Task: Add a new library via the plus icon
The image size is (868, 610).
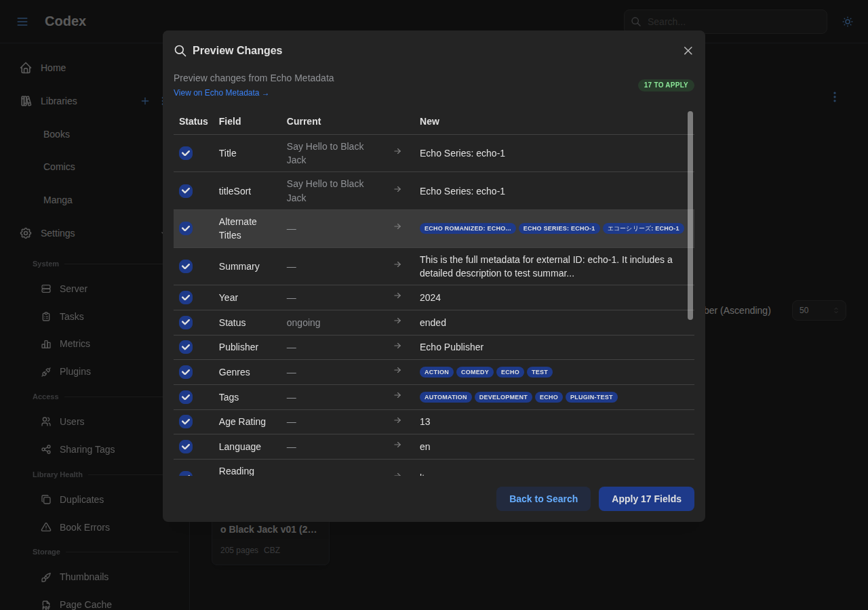Action: click(x=144, y=100)
